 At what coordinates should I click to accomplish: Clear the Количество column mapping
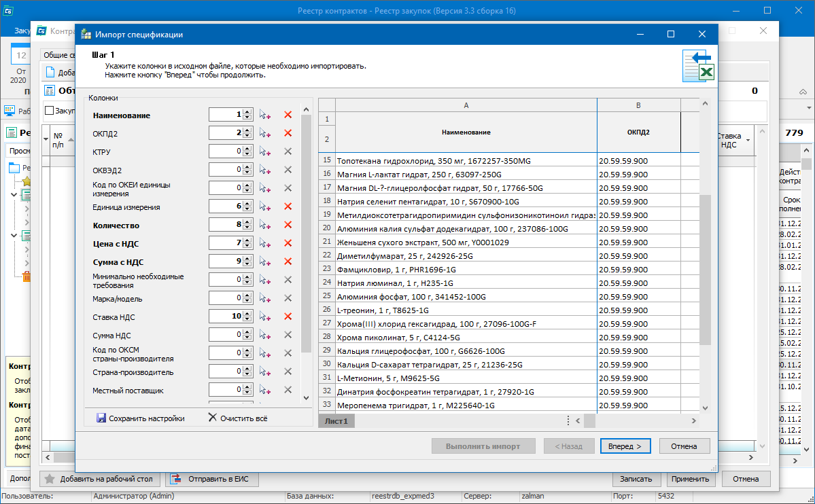pyautogui.click(x=288, y=224)
